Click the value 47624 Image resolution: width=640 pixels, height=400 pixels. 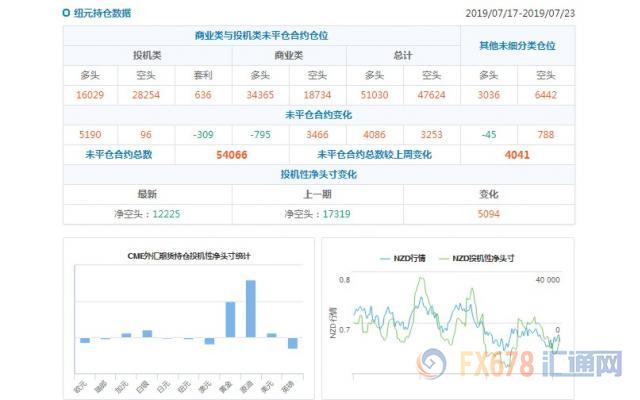pos(431,95)
